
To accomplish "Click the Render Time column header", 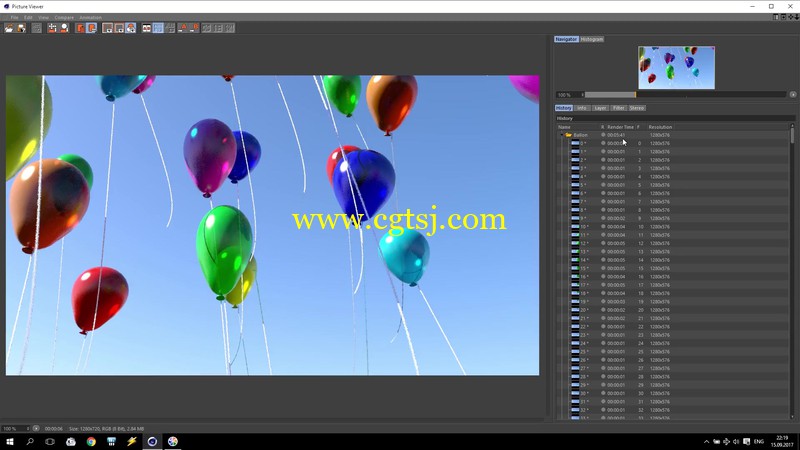I will coord(620,127).
